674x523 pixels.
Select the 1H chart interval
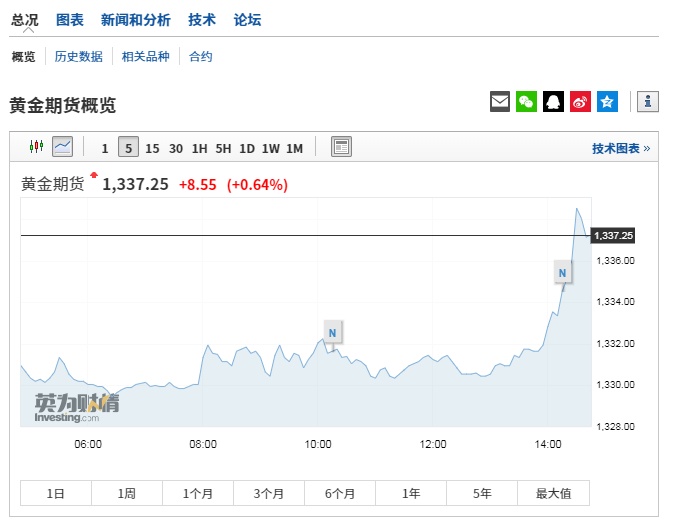pos(199,148)
